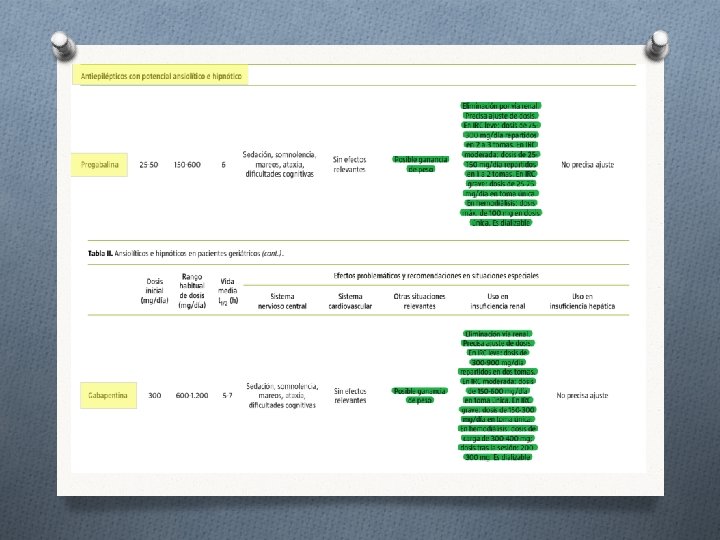Click Pregabalina's 'No precisa ajuste' cell
This screenshot has height=540, width=720.
587,164
